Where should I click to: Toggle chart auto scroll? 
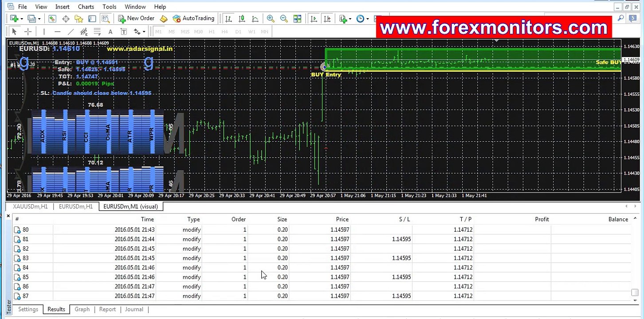pyautogui.click(x=314, y=19)
